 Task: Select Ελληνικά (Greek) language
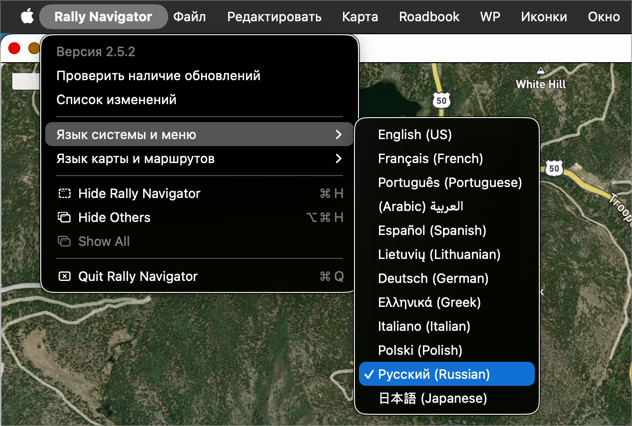click(x=447, y=302)
